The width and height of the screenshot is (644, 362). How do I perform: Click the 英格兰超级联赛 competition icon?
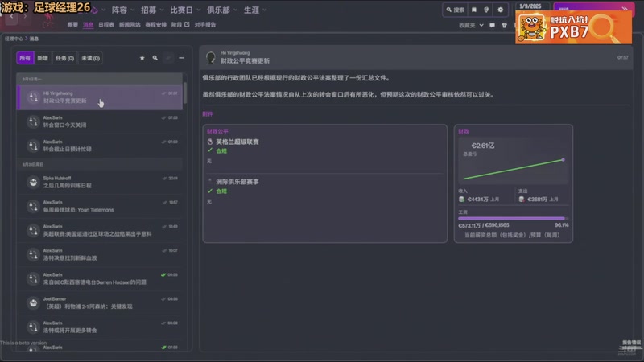tap(210, 142)
